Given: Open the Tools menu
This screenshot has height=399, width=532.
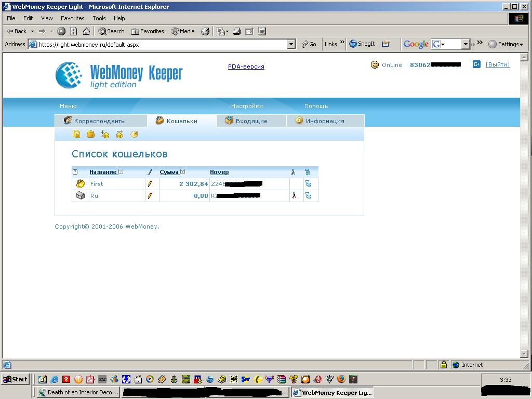Looking at the screenshot, I should pyautogui.click(x=99, y=18).
